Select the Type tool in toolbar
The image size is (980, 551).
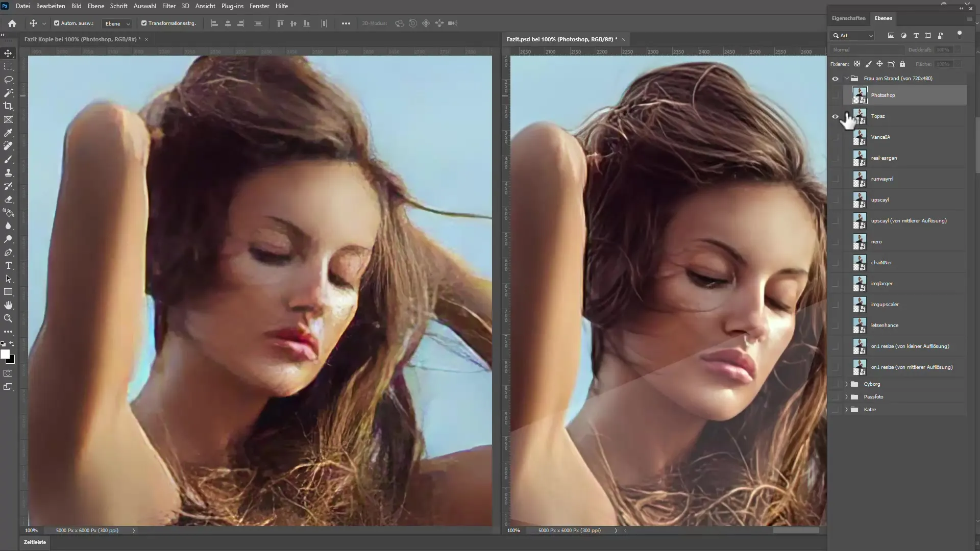pyautogui.click(x=9, y=266)
